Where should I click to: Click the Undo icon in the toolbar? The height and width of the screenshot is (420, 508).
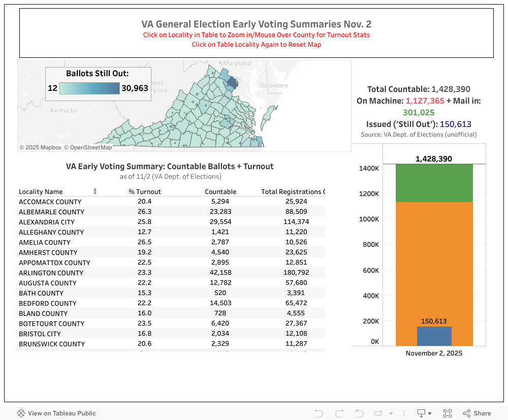click(319, 413)
